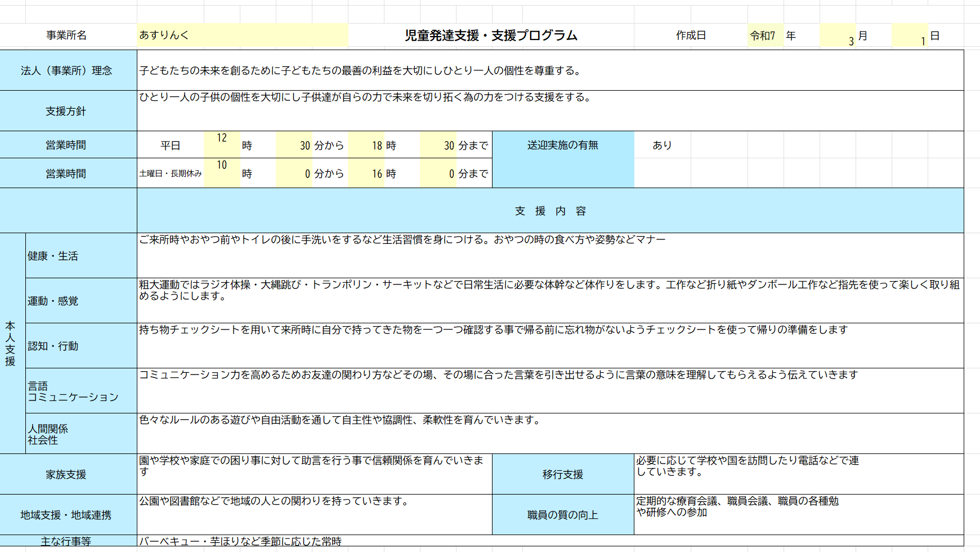Select the あり pickup service value cell
Screen dimensions: 980x552
coord(662,145)
